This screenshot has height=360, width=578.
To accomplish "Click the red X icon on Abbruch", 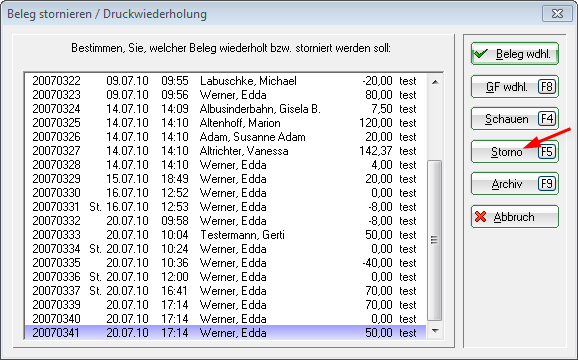I will click(481, 217).
